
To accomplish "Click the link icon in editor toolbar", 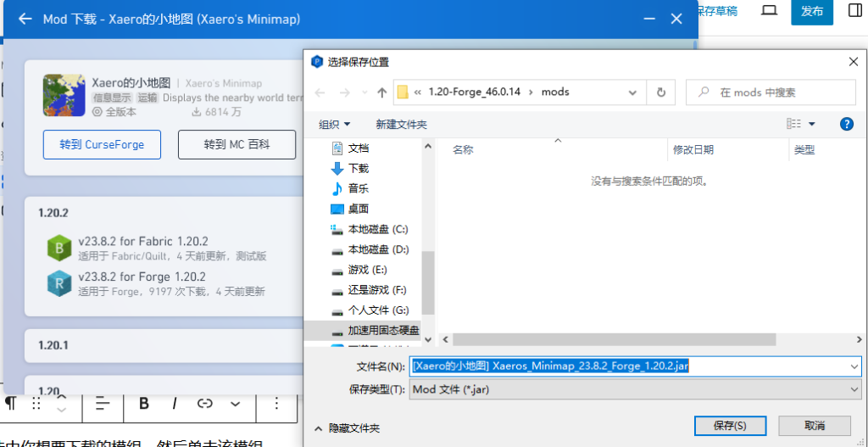I will [205, 403].
